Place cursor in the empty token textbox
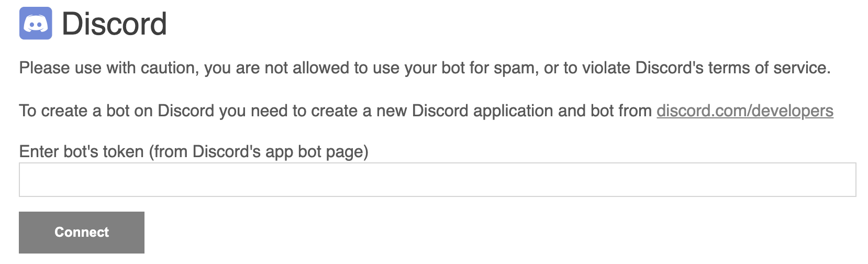The image size is (868, 264). [437, 180]
